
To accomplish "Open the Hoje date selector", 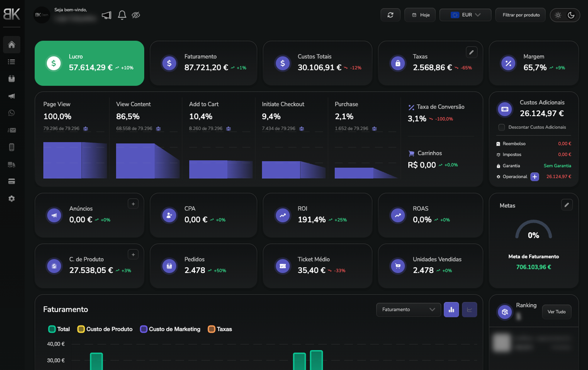I will click(x=420, y=15).
